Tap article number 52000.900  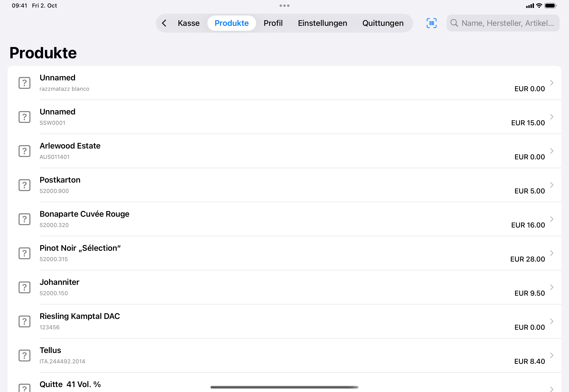tap(54, 191)
